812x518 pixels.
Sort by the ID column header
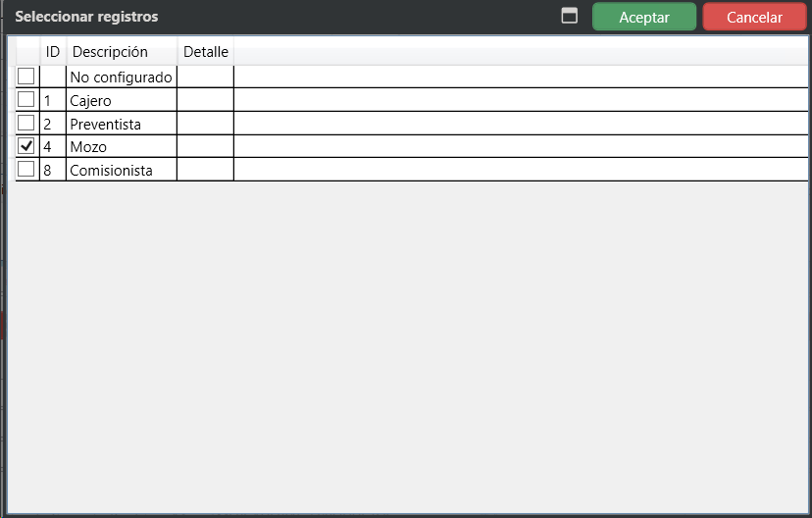pyautogui.click(x=53, y=52)
